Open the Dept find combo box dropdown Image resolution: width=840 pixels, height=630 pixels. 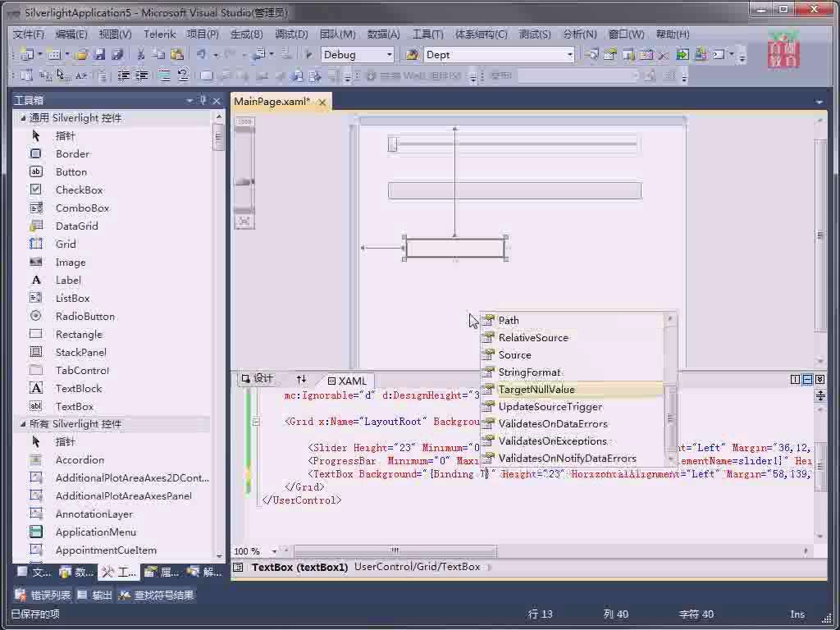point(569,55)
